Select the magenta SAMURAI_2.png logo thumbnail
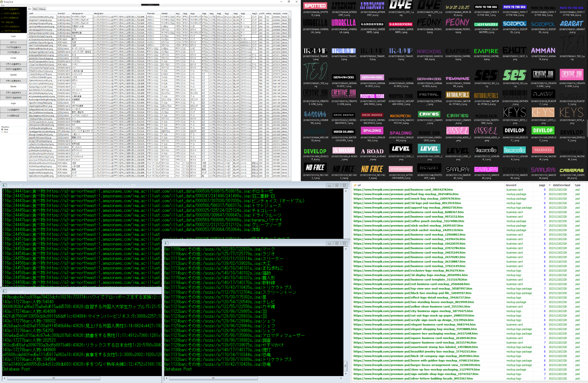This screenshot has height=383, width=588. [x=486, y=169]
